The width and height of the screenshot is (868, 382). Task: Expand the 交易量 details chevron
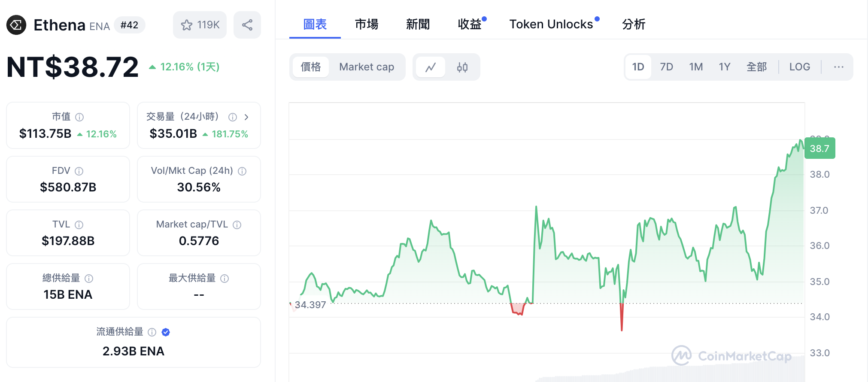[246, 117]
